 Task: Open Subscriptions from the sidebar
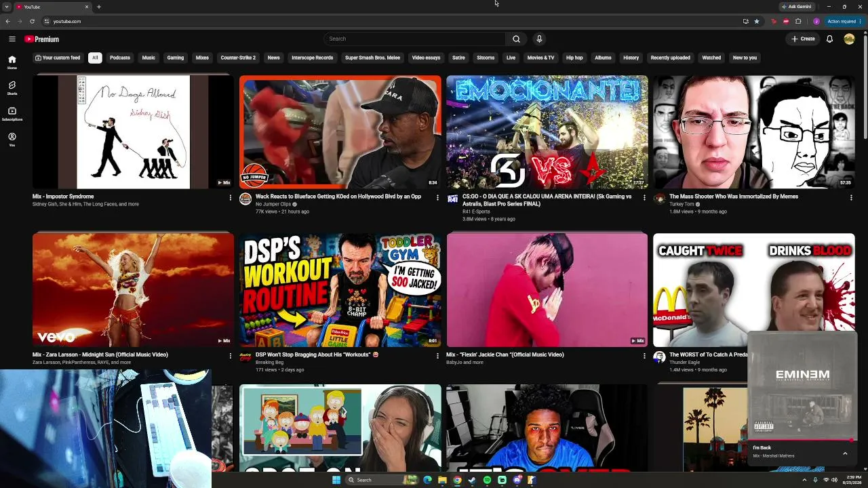pyautogui.click(x=12, y=114)
